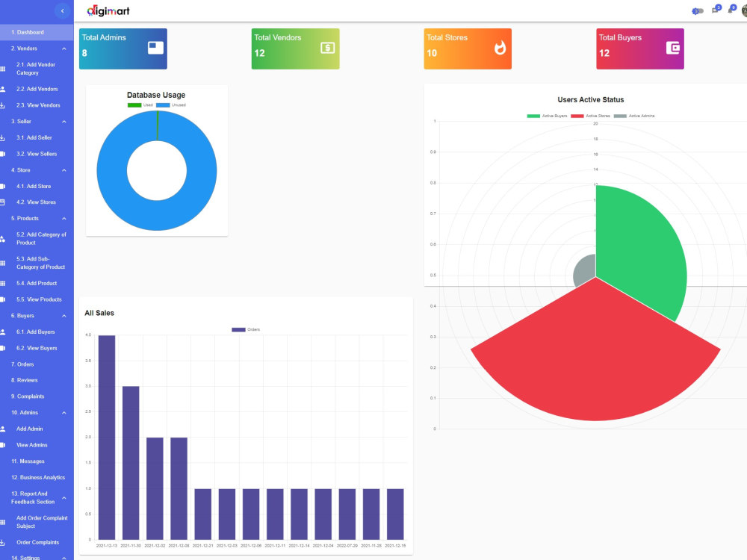Screen dimensions: 747x560
Task: Go to 6.2 View Buyers
Action: [x=37, y=348]
